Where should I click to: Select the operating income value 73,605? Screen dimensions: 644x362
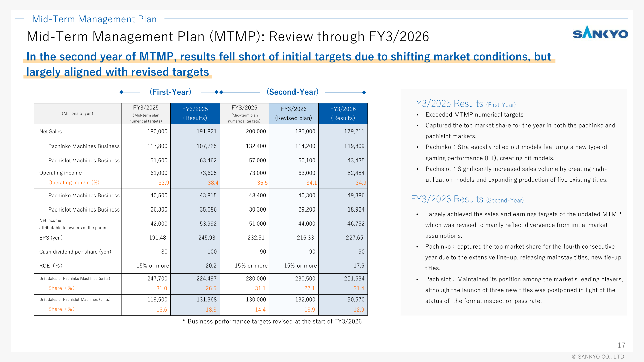coord(208,173)
